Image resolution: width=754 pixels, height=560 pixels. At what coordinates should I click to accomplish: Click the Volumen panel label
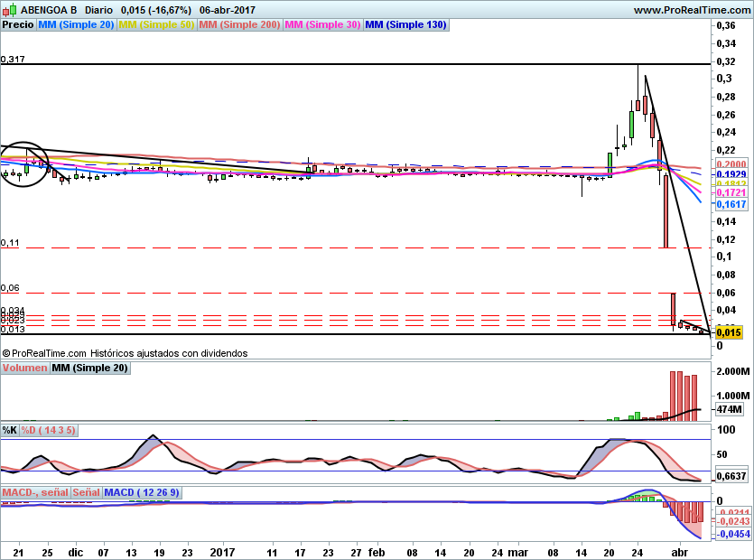click(25, 368)
